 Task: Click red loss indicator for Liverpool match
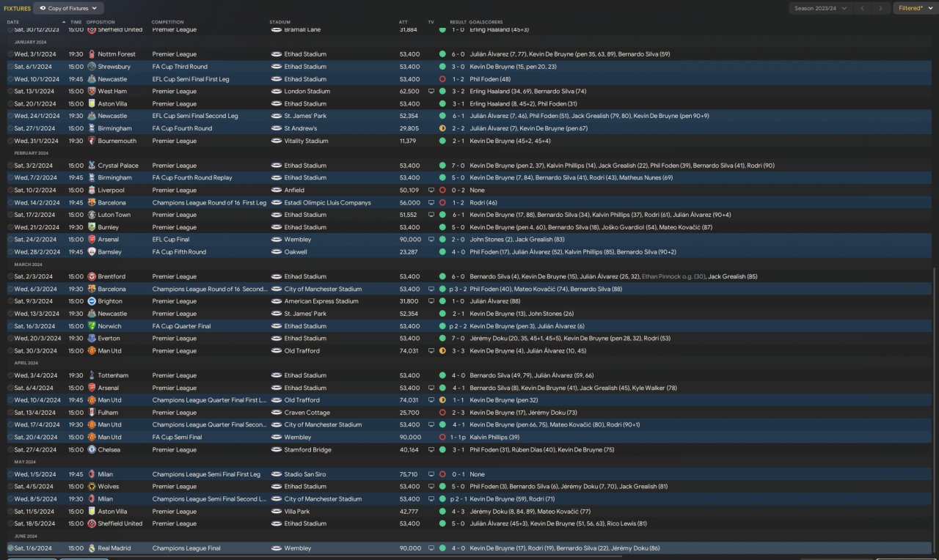point(442,190)
